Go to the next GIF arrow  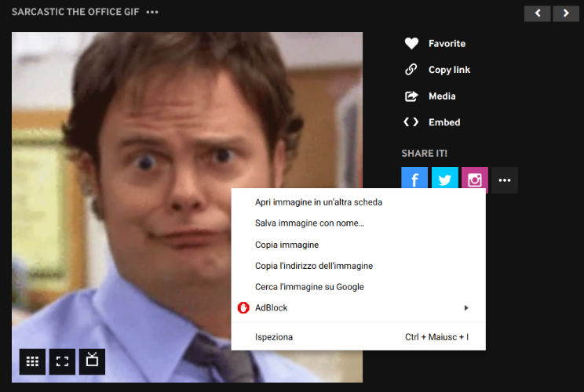coord(566,14)
